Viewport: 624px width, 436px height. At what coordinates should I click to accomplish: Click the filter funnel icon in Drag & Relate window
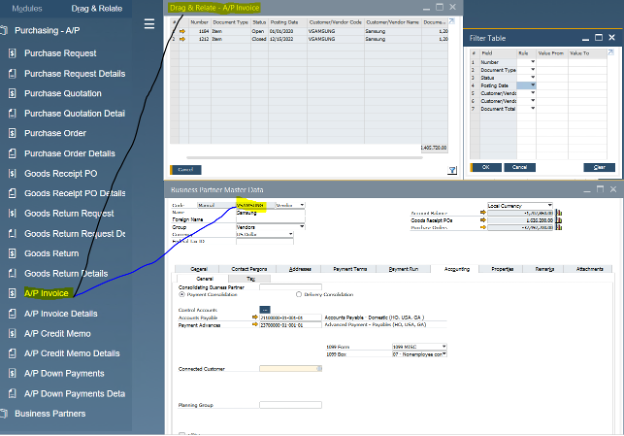click(452, 171)
